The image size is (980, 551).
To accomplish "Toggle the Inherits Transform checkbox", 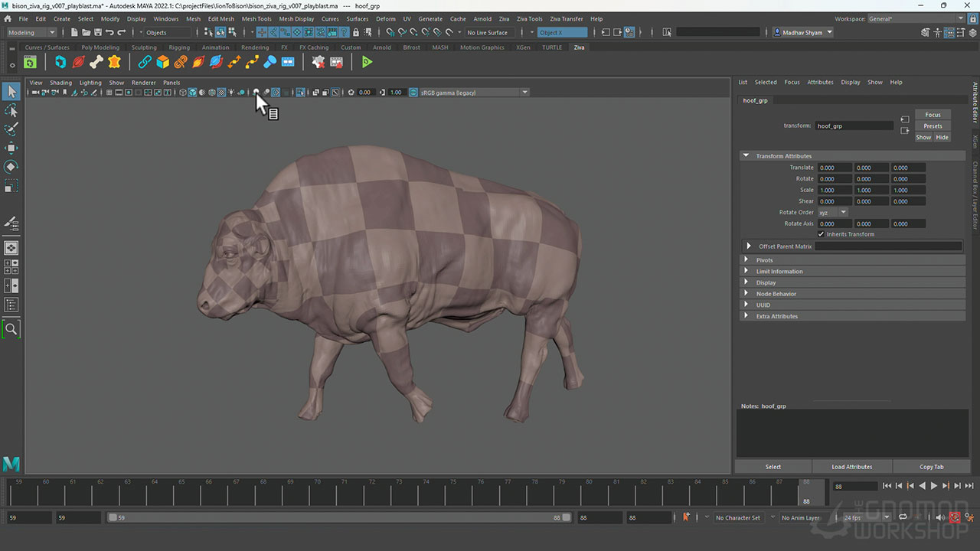I will 822,234.
